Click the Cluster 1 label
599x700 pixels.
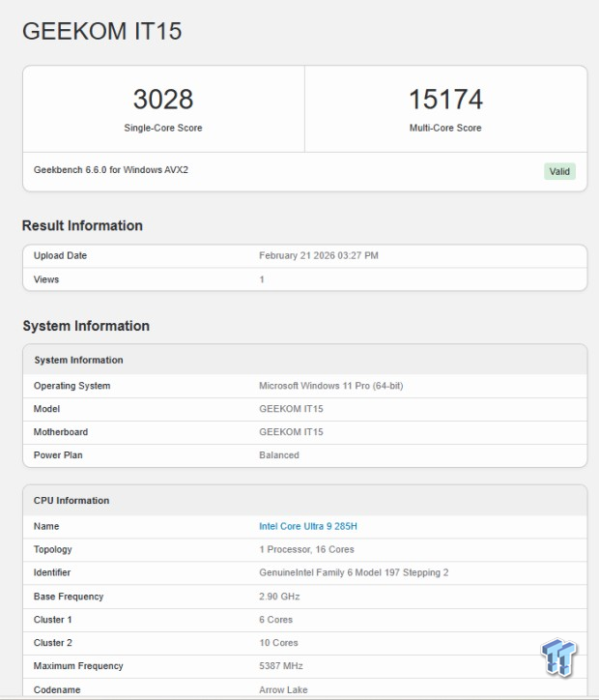tap(52, 620)
